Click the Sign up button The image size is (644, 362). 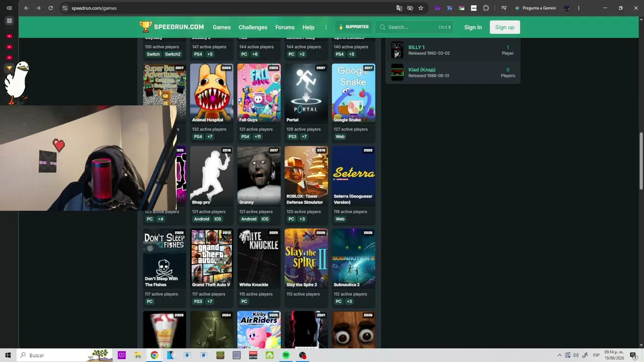point(505,27)
